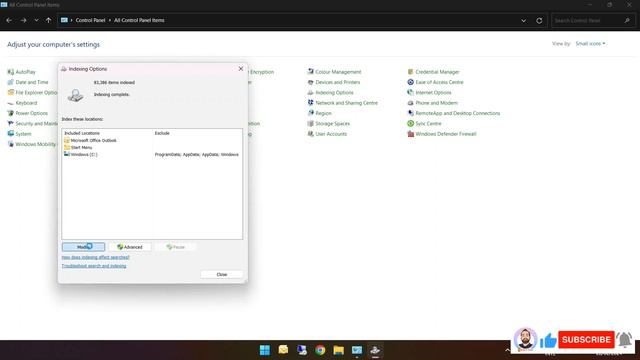Click Control Panel in breadcrumb path
The width and height of the screenshot is (640, 360).
click(90, 20)
